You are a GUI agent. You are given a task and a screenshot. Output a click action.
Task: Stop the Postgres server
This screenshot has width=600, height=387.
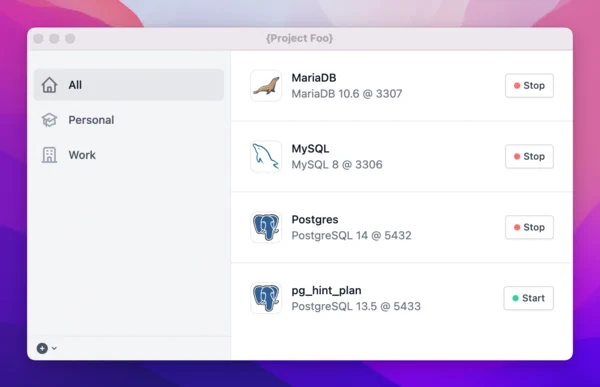529,227
